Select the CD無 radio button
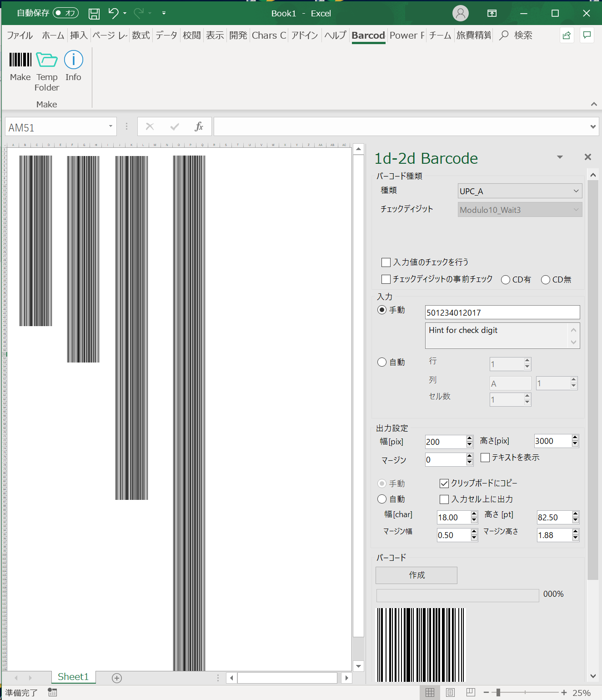Screen dimensions: 602x700 coord(546,280)
